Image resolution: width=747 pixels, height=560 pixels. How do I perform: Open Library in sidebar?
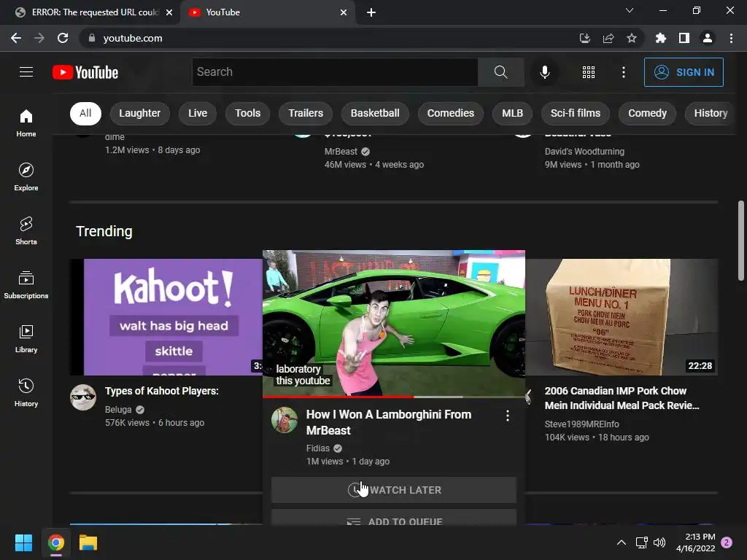[26, 338]
